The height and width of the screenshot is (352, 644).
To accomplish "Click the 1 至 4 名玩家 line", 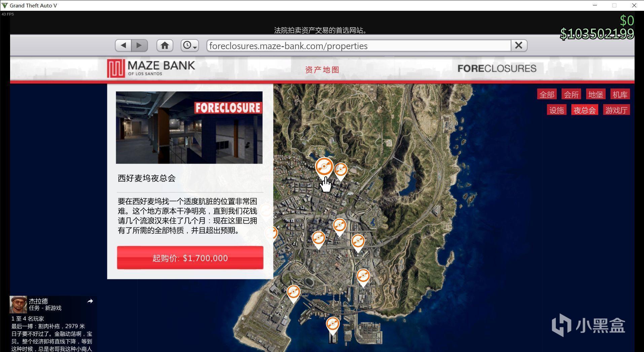I will click(28, 319).
